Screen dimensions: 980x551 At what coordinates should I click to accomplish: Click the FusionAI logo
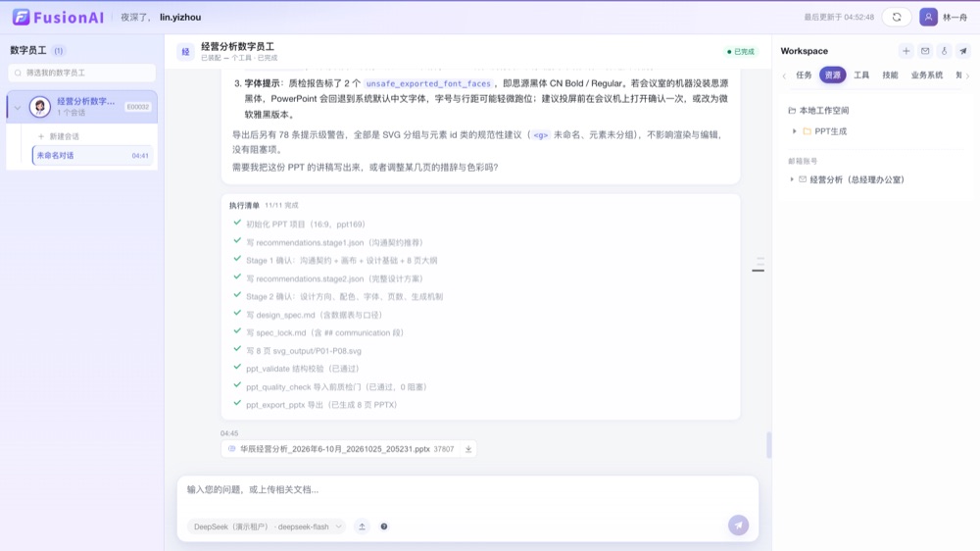(x=58, y=17)
